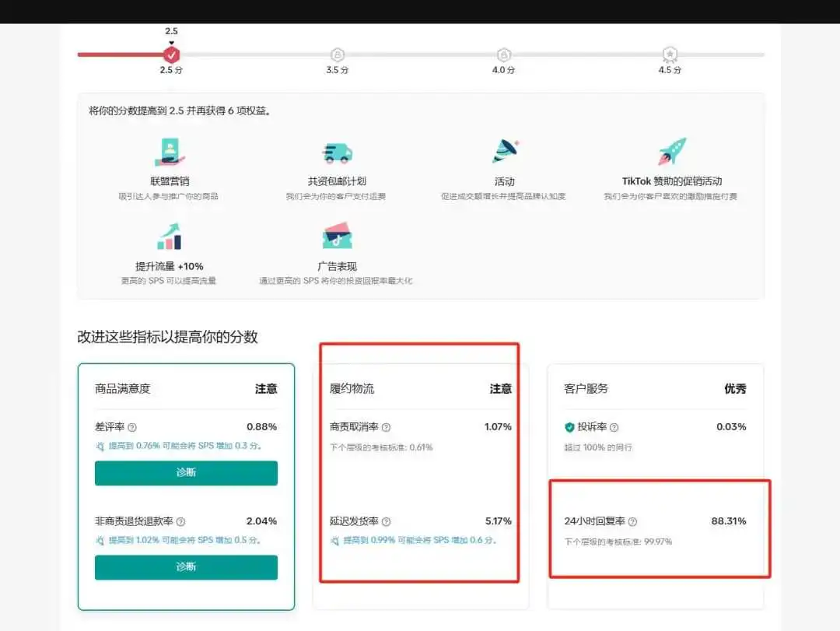Click the 1.07% 商责取消率 value
Viewport: 840px width, 631px height.
click(x=499, y=426)
